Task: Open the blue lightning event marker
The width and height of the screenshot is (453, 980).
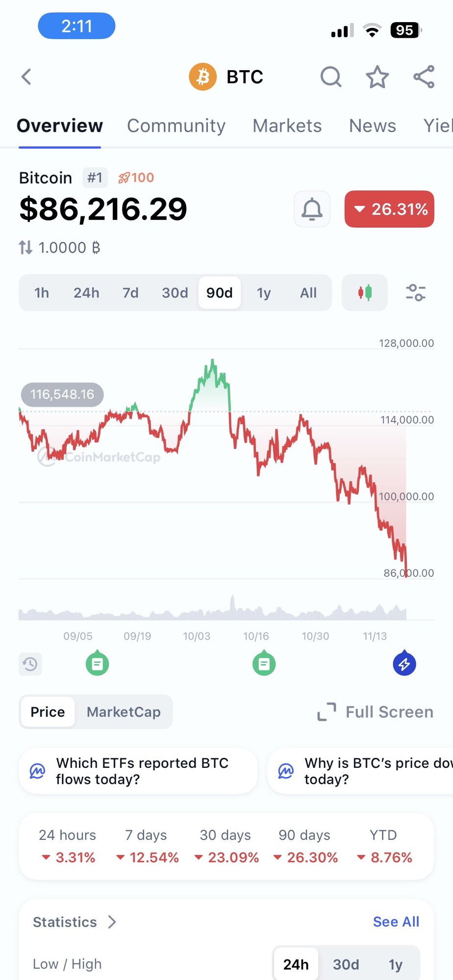Action: click(404, 664)
